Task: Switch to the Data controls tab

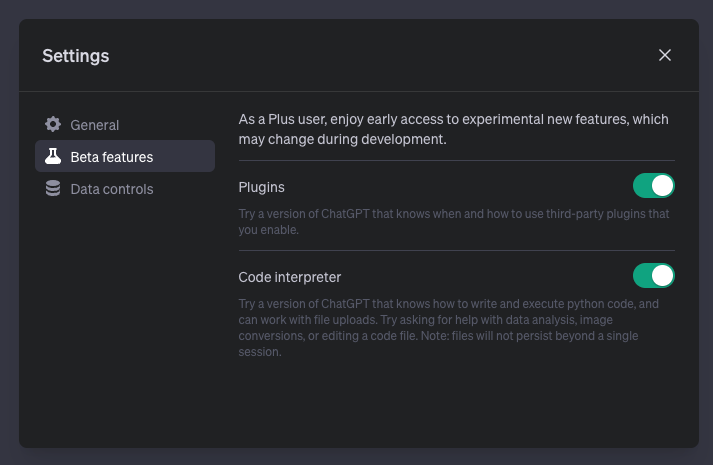Action: tap(125, 189)
